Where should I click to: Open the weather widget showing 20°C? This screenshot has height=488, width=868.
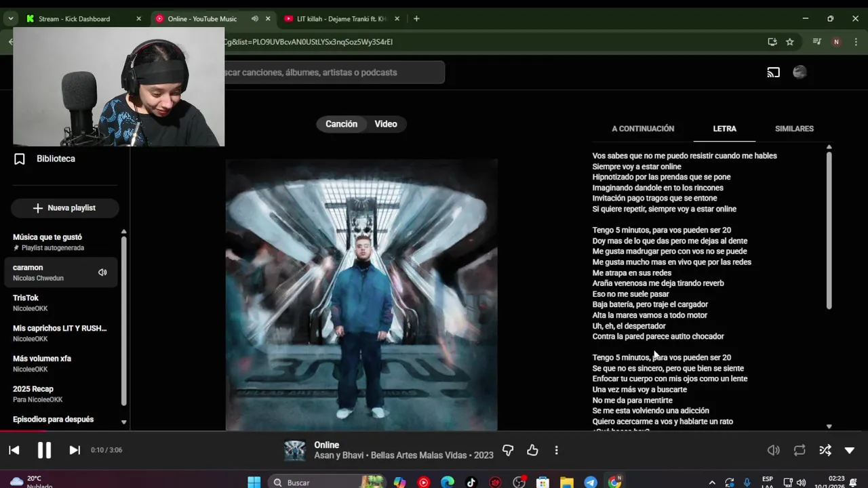coord(31,482)
